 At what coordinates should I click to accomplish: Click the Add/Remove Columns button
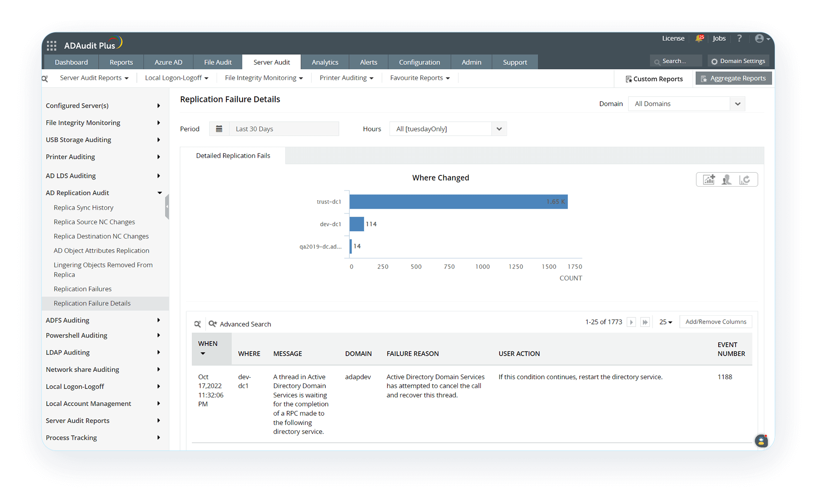715,322
